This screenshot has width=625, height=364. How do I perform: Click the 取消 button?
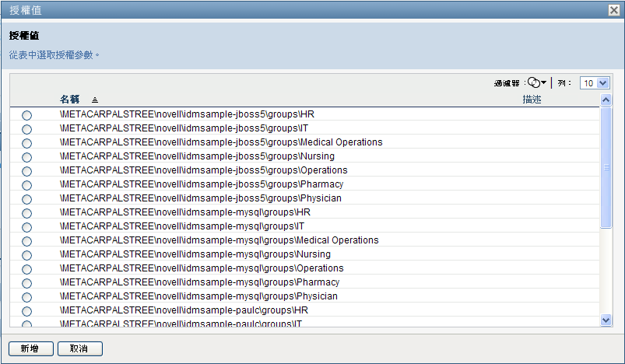tap(79, 348)
